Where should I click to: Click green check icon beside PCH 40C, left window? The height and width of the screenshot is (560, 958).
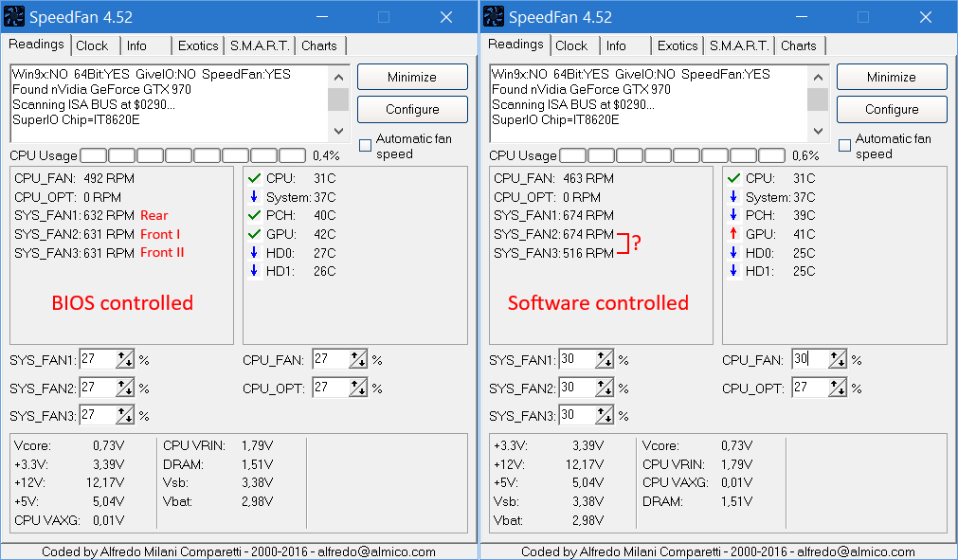(254, 216)
